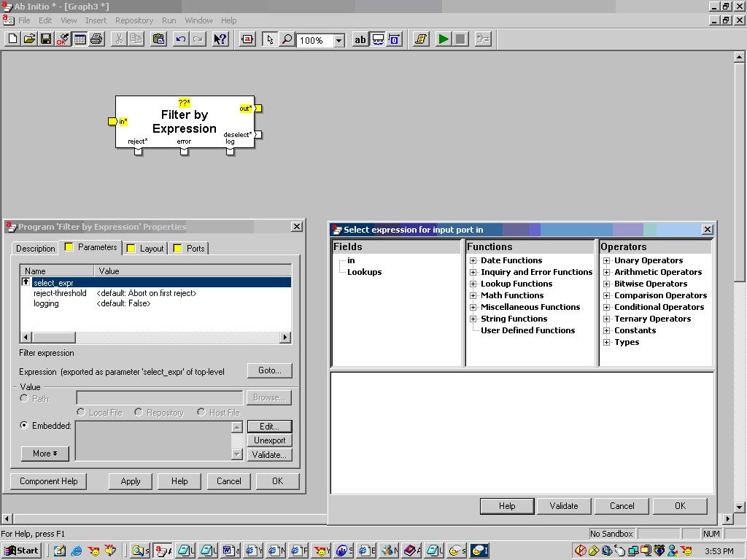Click the Internet Explorer quick launch icon
Screen dimensions: 747x560
76,551
